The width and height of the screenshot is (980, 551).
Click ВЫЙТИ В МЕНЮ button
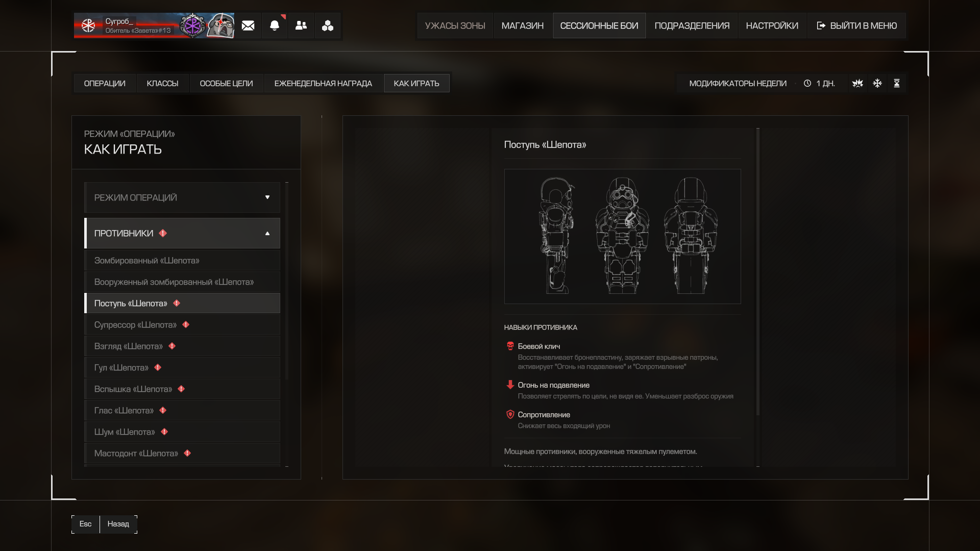[x=857, y=26]
